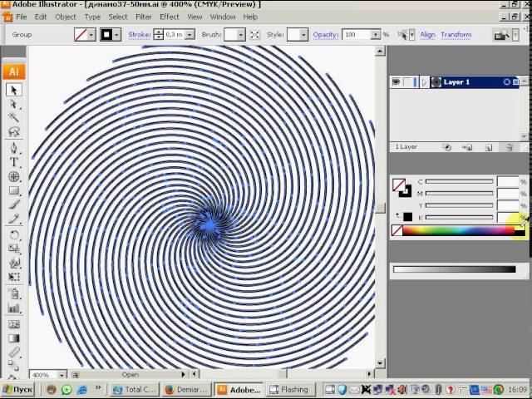Activate the Fill/Stroke indicator in Color panel

coord(402,189)
